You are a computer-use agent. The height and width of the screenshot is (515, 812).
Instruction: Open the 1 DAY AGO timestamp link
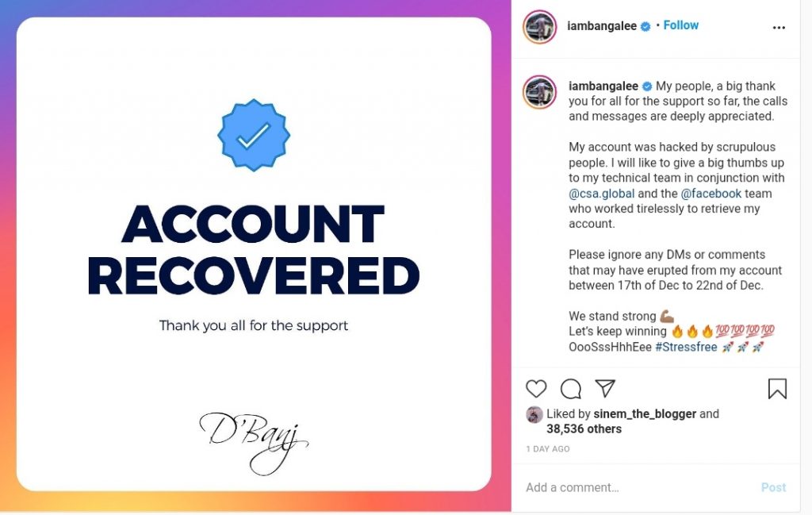point(547,449)
